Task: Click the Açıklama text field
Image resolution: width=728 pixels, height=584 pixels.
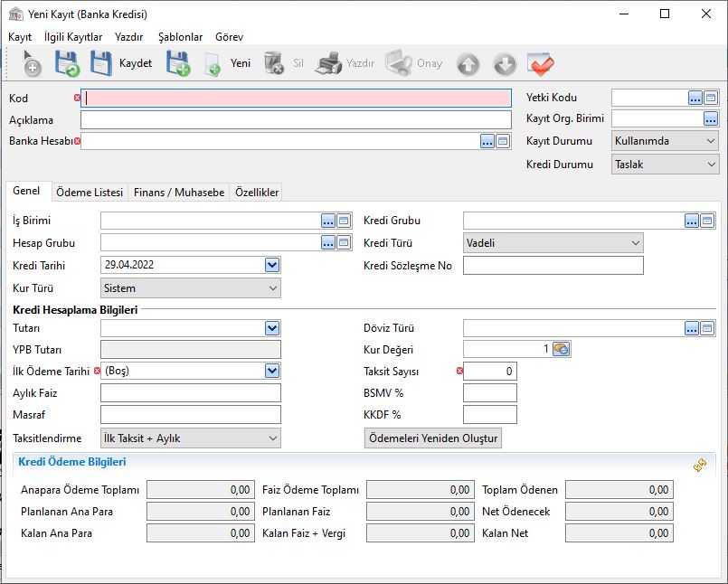Action: pyautogui.click(x=295, y=120)
